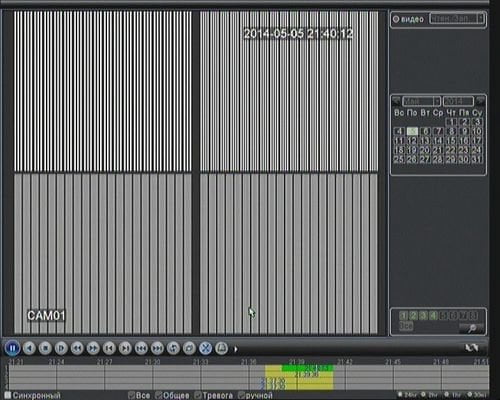This screenshot has width=500, height=400.
Task: Open the month dropdown in calendar
Action: click(x=422, y=101)
